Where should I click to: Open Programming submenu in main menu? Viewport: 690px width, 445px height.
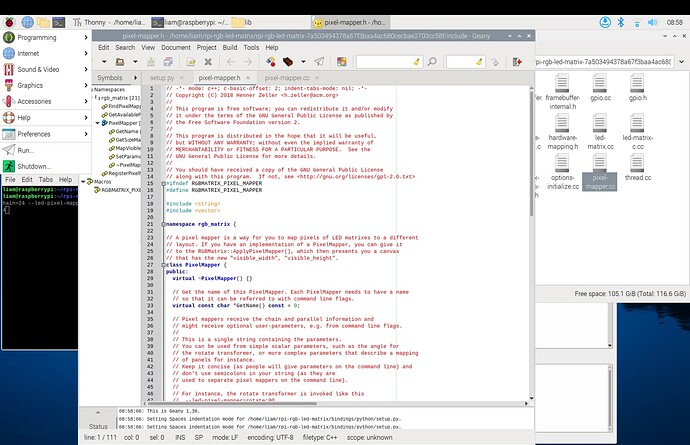[x=46, y=37]
